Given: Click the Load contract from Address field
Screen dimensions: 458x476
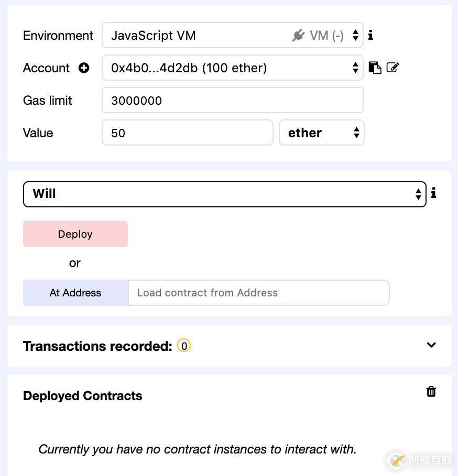Looking at the screenshot, I should pos(258,293).
